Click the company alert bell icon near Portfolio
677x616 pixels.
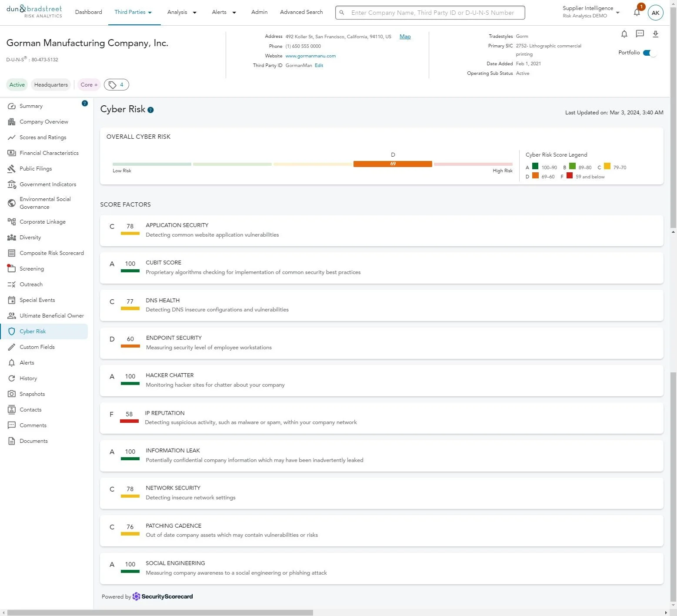pos(624,34)
